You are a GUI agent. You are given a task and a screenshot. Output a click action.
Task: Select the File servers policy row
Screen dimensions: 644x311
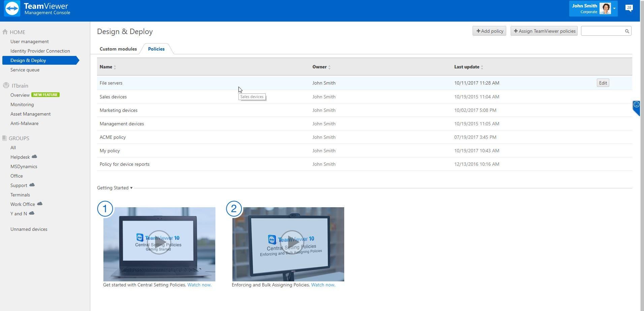coord(364,83)
